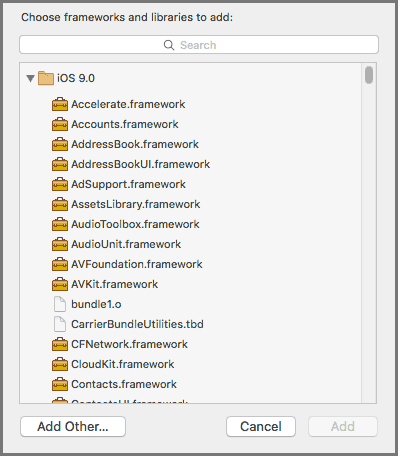Click the Cancel button

click(x=261, y=426)
